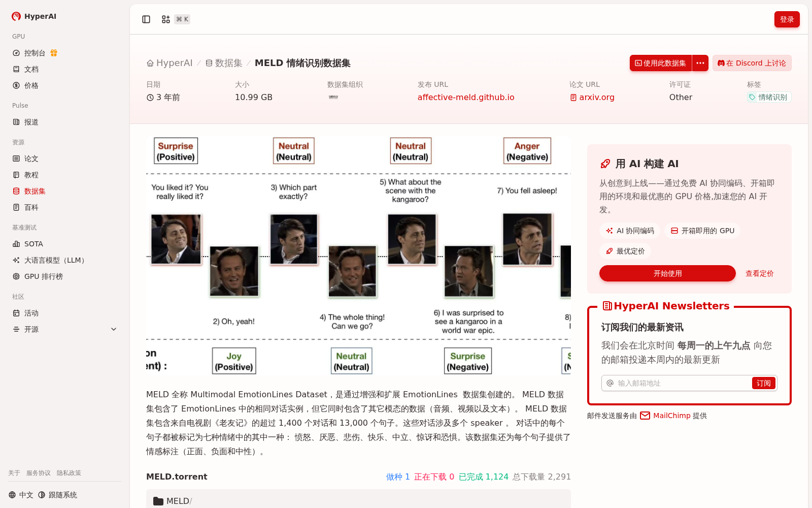The height and width of the screenshot is (508, 812).
Task: Go to HyperAI home breadcrumb
Action: pyautogui.click(x=170, y=63)
